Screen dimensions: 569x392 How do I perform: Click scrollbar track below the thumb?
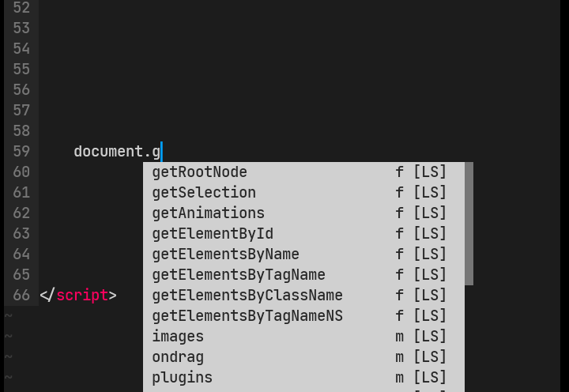point(469,338)
